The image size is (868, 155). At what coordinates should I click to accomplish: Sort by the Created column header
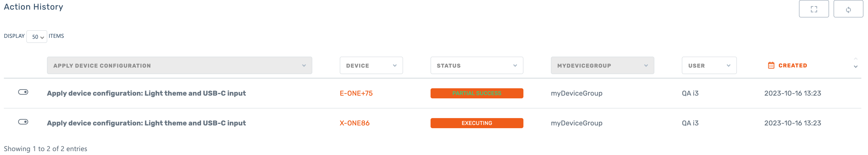792,65
